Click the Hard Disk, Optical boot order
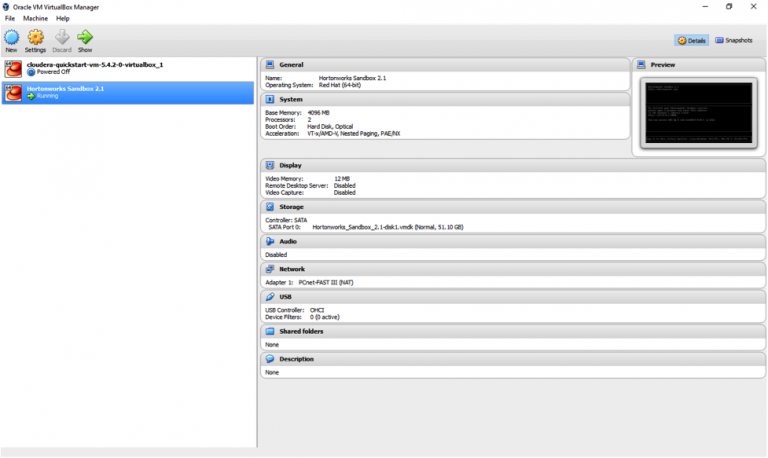The image size is (768, 458). point(330,127)
